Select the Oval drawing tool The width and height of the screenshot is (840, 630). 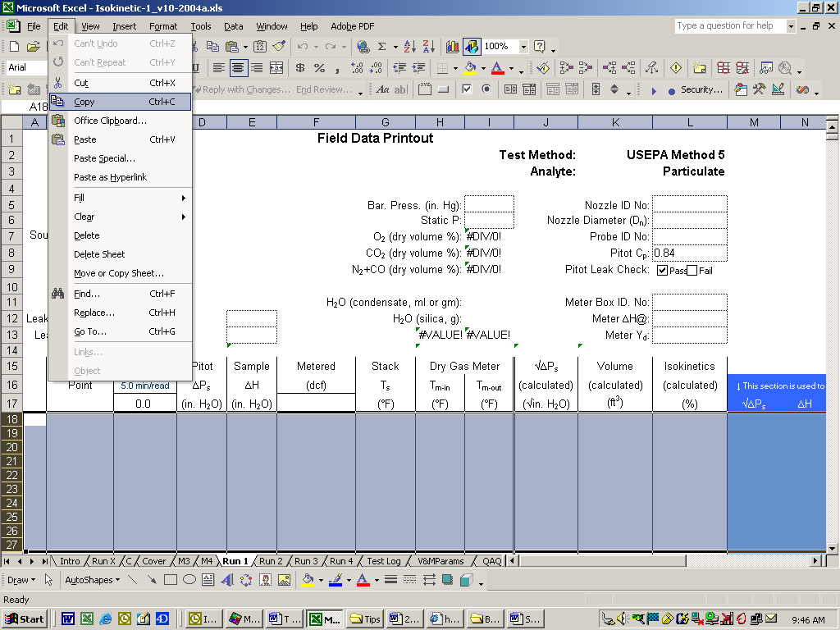point(189,580)
